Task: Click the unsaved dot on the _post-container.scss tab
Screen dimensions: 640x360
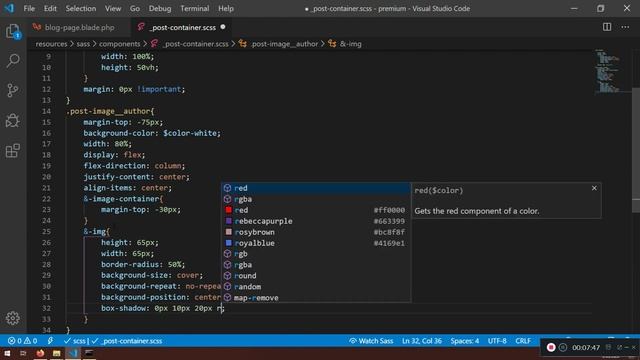Action: [223, 27]
